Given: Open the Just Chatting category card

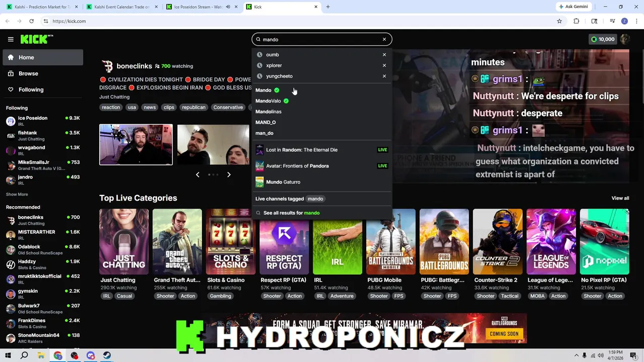Looking at the screenshot, I should (x=124, y=242).
